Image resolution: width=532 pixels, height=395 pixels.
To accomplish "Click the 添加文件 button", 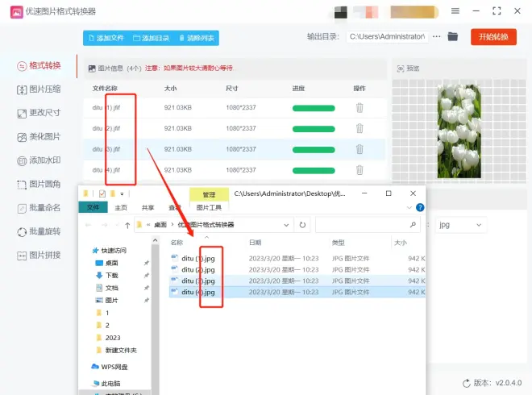I will 106,38.
